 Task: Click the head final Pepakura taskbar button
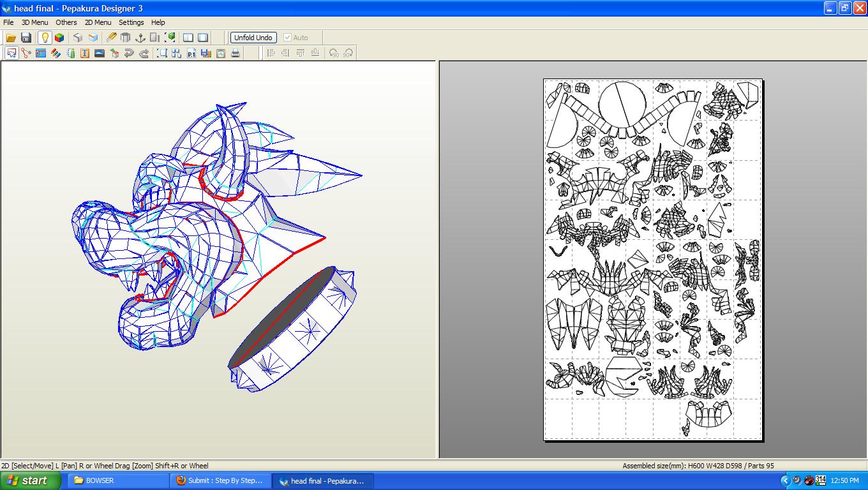coord(322,480)
